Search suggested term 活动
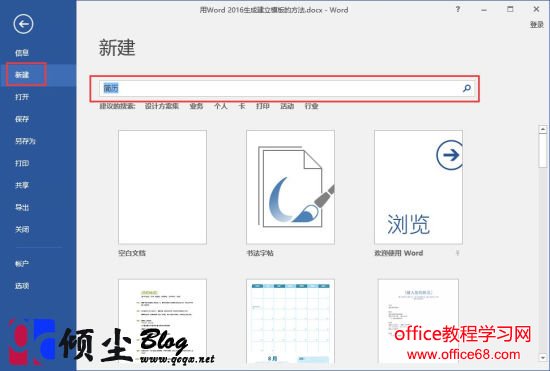Screen dimensions: 550x371 coord(287,106)
